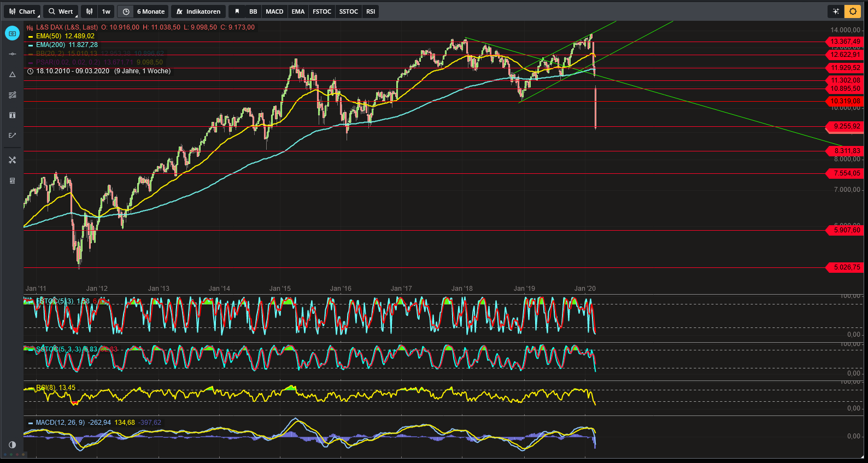The width and height of the screenshot is (868, 463).
Task: Click the blue screenshot camera icon
Action: (12, 33)
